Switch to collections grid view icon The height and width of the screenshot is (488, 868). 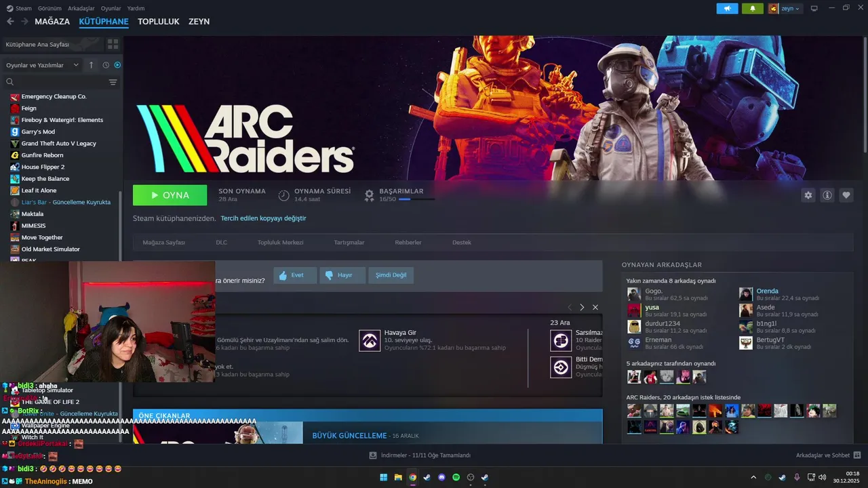(113, 44)
